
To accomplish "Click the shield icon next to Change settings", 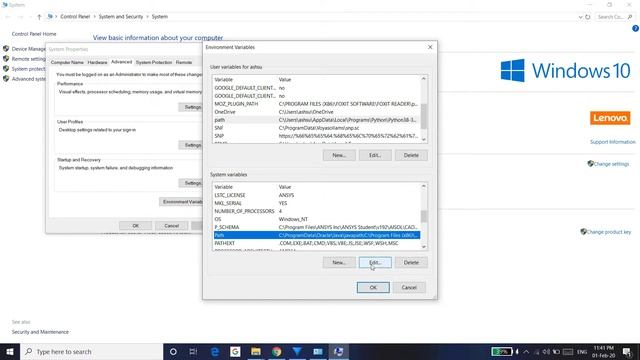I will tap(590, 164).
